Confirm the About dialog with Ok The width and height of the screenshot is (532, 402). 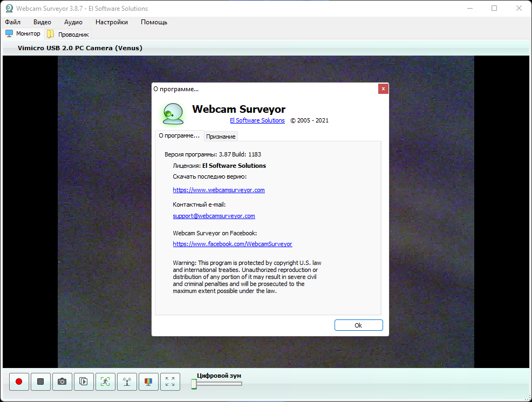tap(359, 325)
